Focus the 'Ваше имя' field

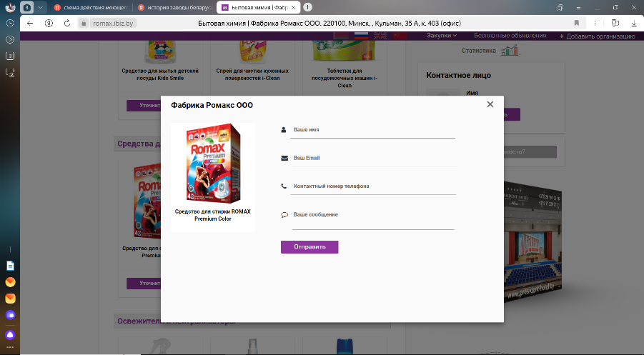(372, 130)
